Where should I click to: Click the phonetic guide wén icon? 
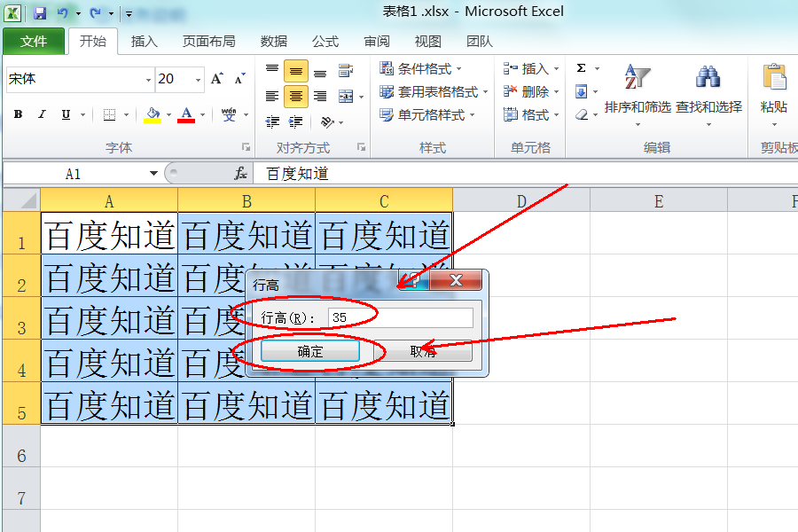[229, 114]
